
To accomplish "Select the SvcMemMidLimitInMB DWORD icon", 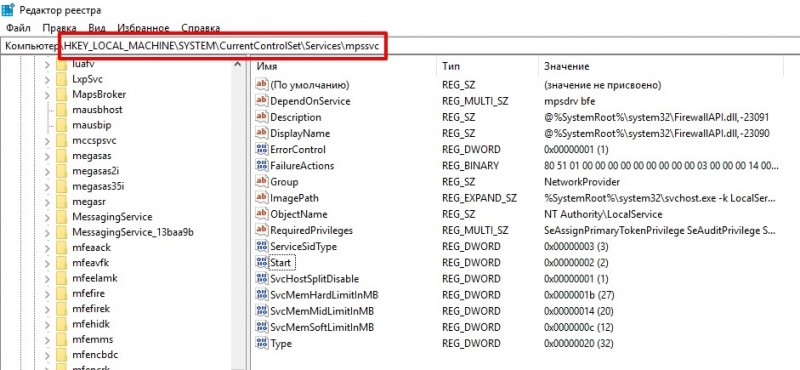I will (262, 311).
